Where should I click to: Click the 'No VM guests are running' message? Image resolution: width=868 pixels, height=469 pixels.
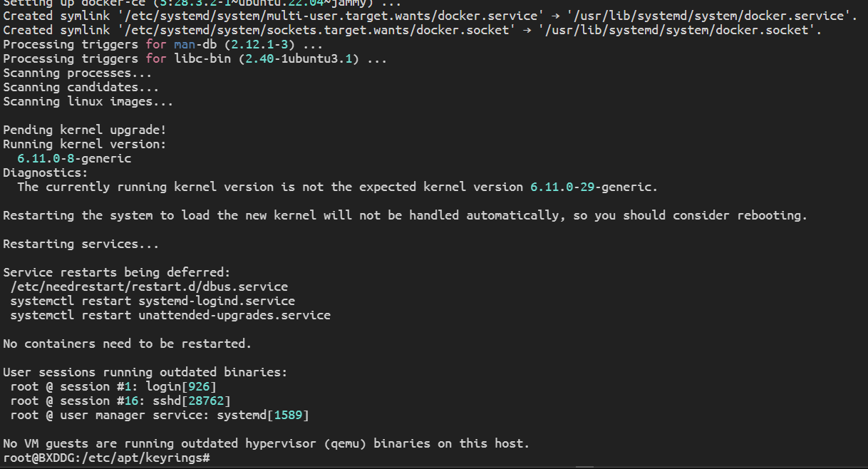[x=267, y=443]
